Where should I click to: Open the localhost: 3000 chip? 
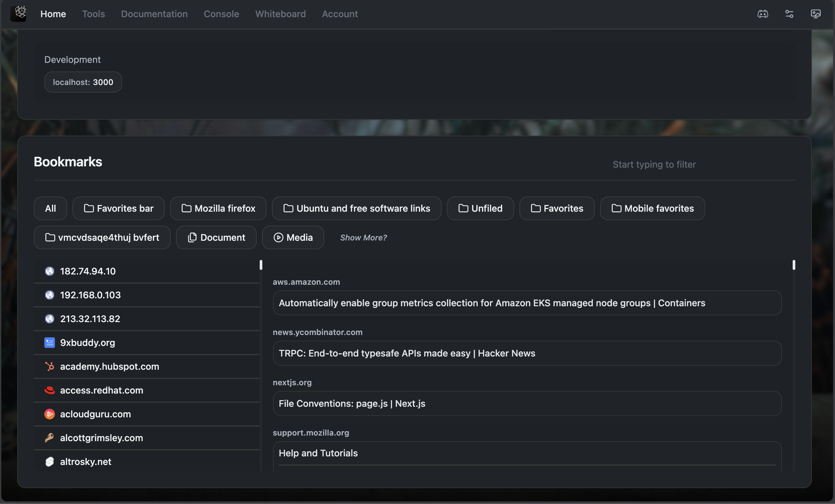(83, 82)
